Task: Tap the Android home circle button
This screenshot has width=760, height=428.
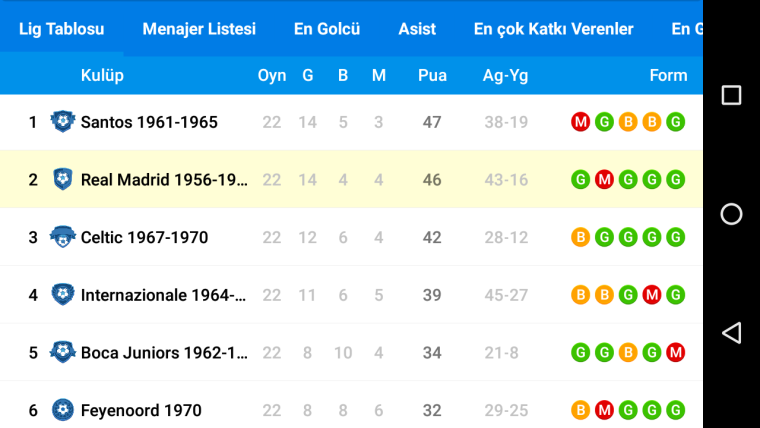Action: (x=731, y=214)
